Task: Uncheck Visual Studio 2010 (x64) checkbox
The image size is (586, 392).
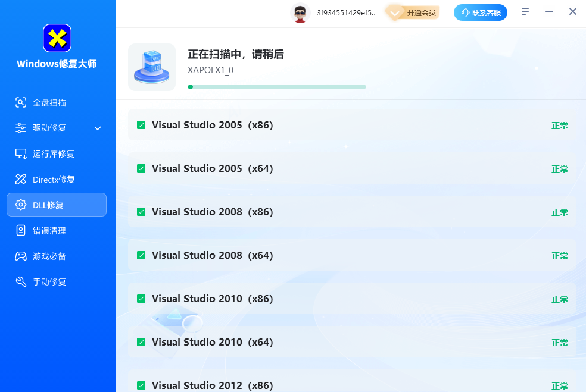Action: tap(141, 342)
